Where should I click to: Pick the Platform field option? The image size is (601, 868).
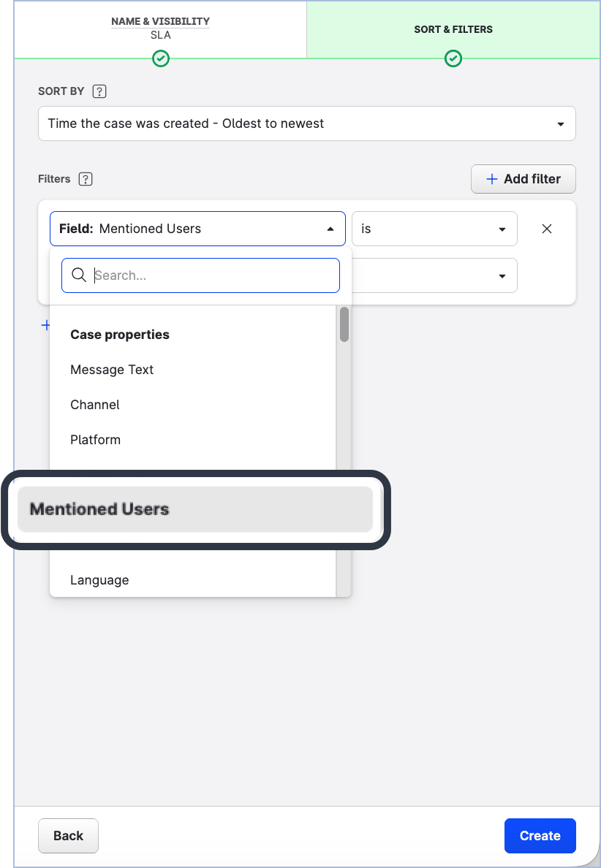[x=96, y=440]
